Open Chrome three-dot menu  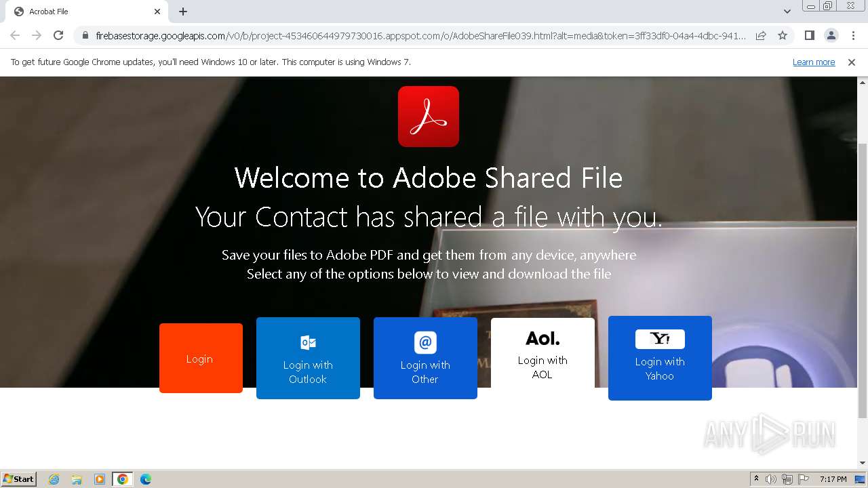(853, 35)
